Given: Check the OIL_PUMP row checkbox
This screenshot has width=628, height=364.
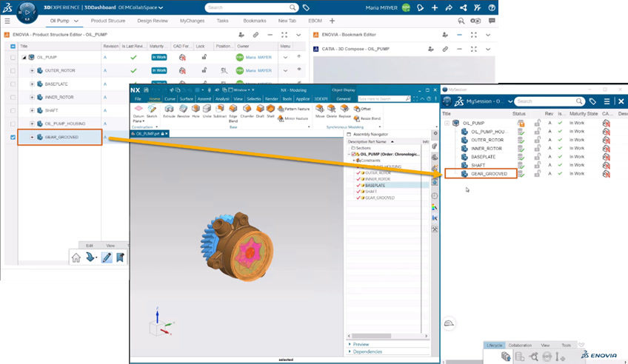Looking at the screenshot, I should point(13,57).
